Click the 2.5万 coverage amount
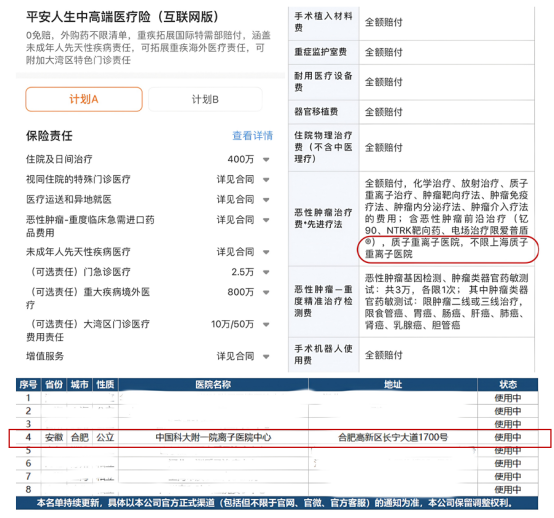Screen dimensions: 554x518 pyautogui.click(x=243, y=272)
